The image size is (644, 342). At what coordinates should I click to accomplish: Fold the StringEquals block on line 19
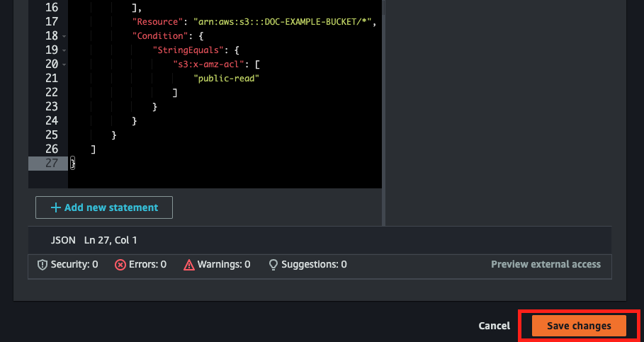64,50
